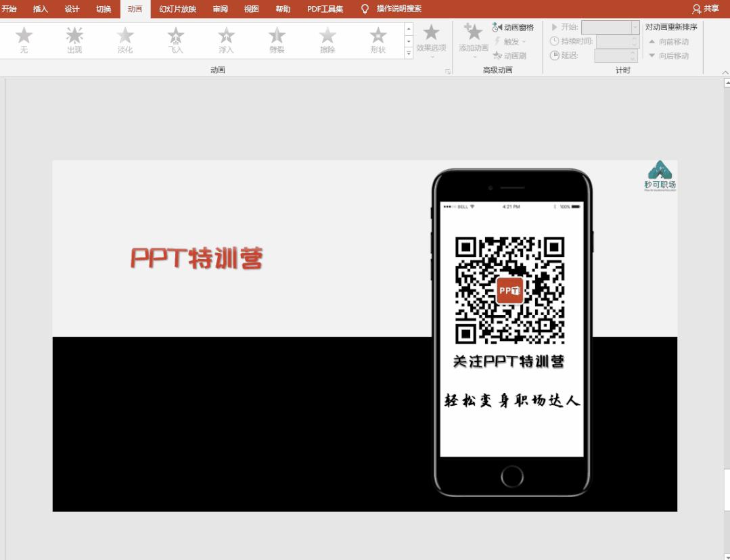This screenshot has width=730, height=560.
Task: Open the PDF工具集 ribbon tab
Action: [325, 9]
